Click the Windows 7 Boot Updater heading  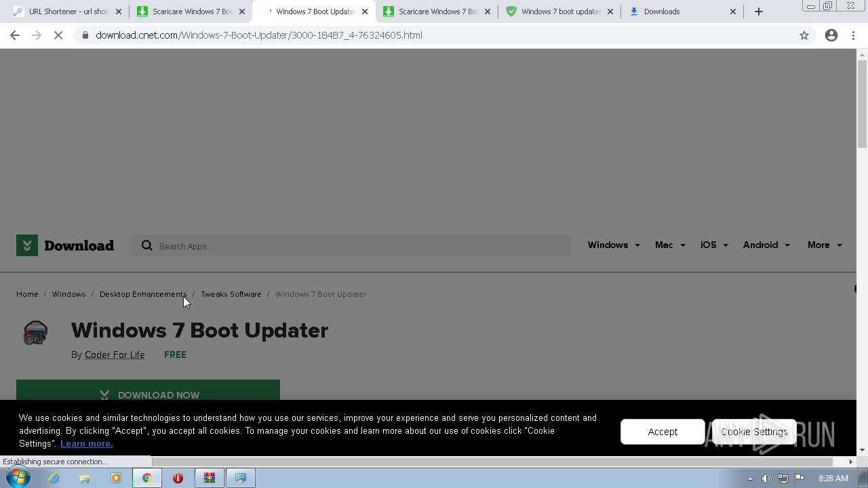199,330
